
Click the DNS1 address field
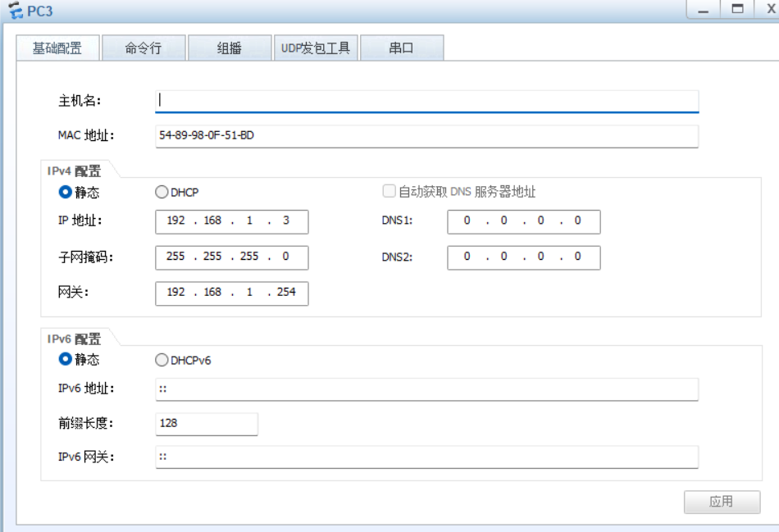click(524, 221)
